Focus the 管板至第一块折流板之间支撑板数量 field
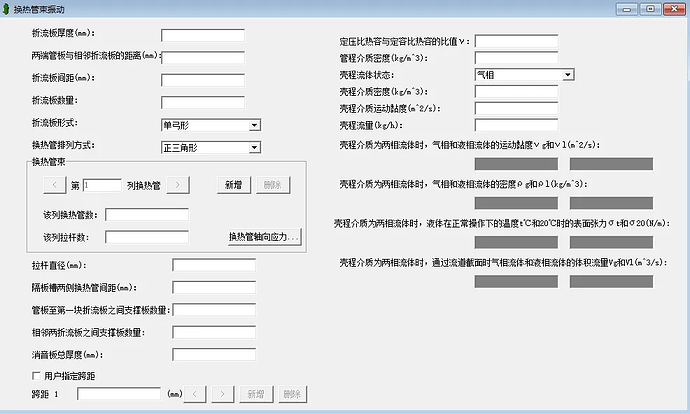This screenshot has width=690, height=414. click(214, 310)
